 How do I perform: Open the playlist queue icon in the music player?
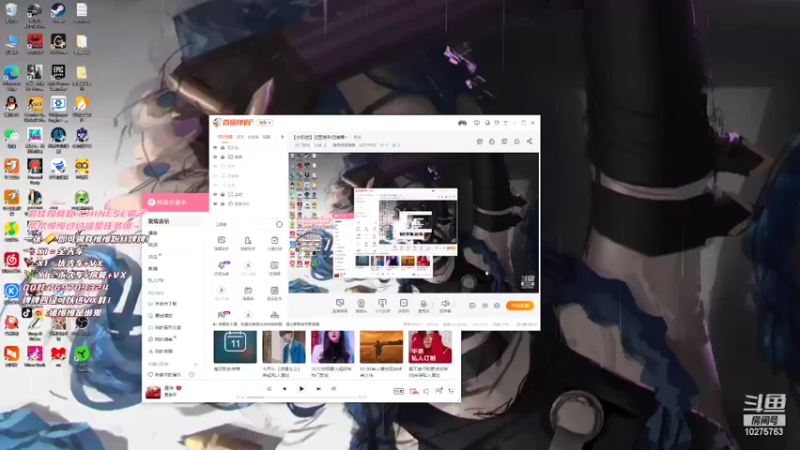[x=451, y=391]
